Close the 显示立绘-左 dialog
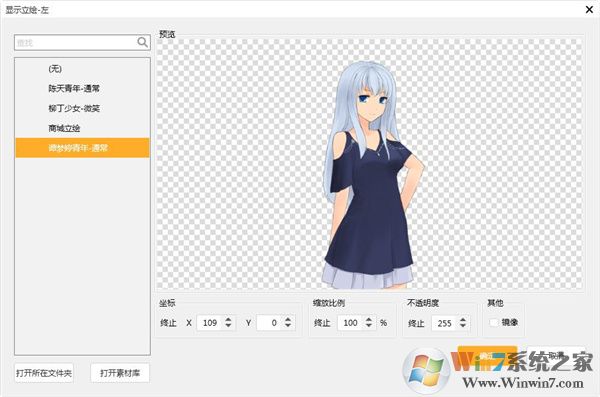 [x=589, y=10]
